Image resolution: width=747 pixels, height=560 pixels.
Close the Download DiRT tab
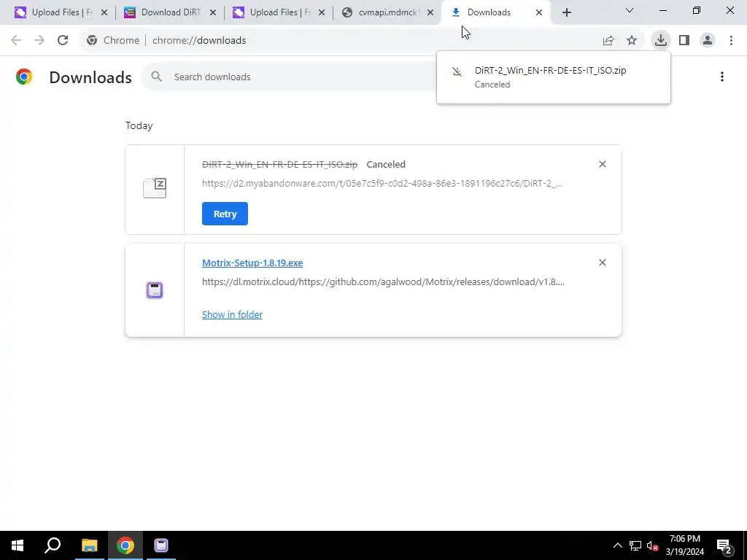[x=213, y=13]
